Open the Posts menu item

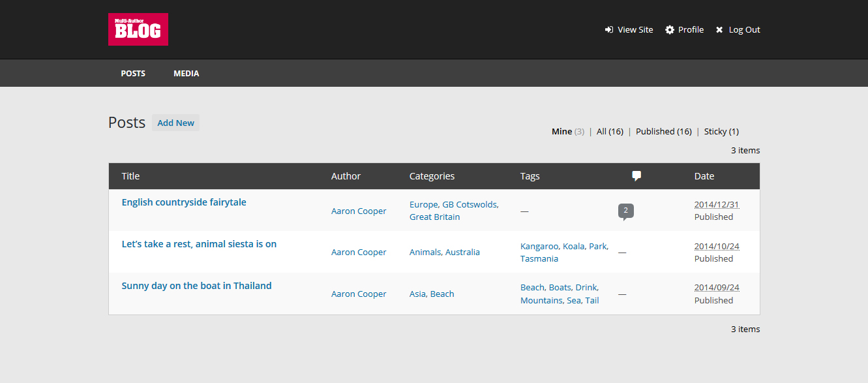click(133, 74)
